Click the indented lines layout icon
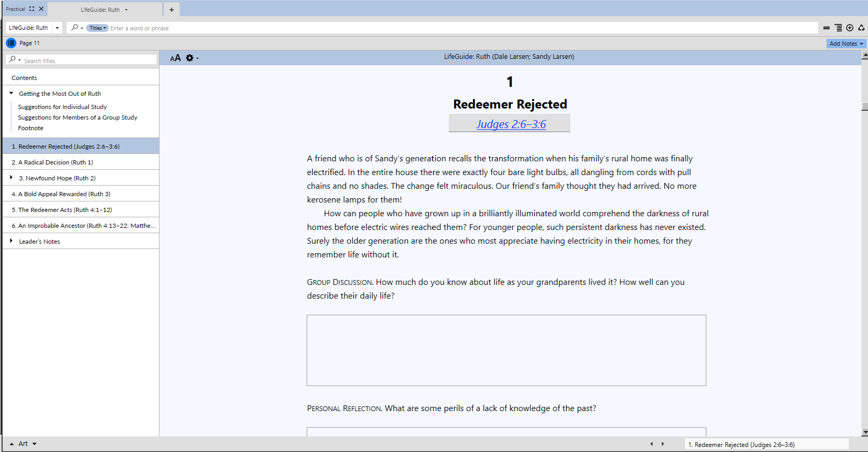Image resolution: width=868 pixels, height=452 pixels. click(x=838, y=28)
